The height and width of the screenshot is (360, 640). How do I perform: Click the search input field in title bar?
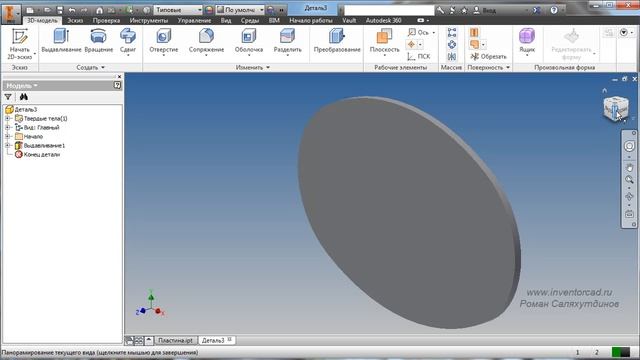tap(389, 10)
